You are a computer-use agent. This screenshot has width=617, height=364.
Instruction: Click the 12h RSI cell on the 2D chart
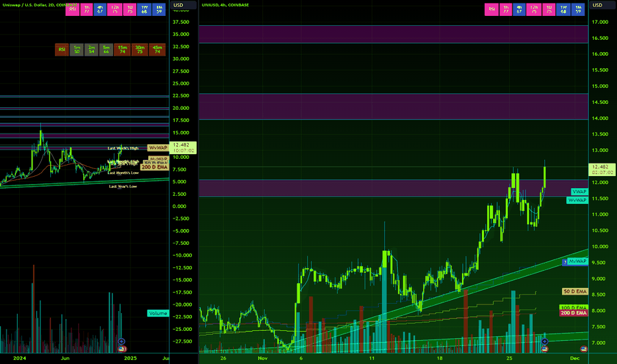pos(115,9)
